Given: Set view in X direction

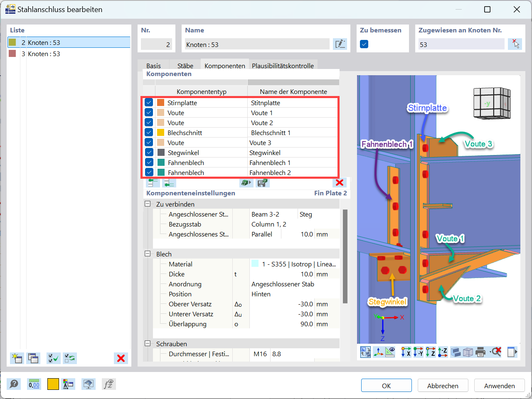Looking at the screenshot, I should [406, 352].
